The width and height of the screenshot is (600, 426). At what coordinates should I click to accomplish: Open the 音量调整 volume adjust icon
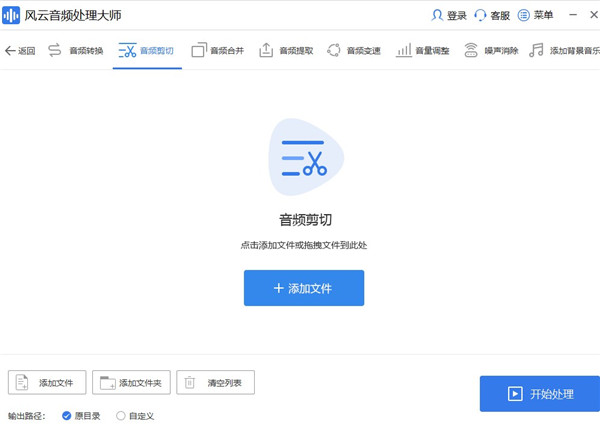pyautogui.click(x=403, y=50)
